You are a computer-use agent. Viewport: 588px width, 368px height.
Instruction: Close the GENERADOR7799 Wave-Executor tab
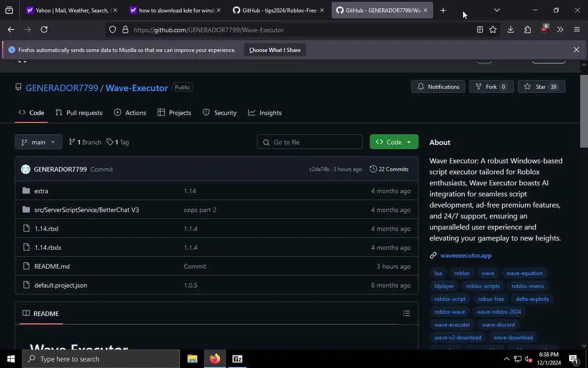tap(425, 10)
